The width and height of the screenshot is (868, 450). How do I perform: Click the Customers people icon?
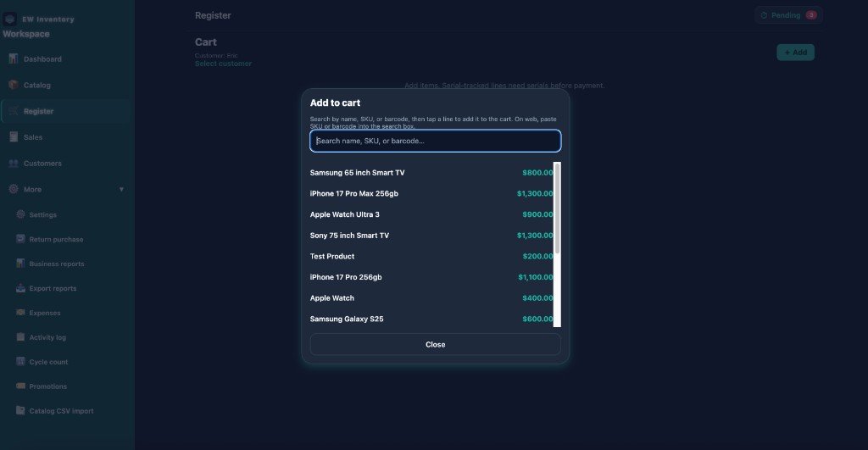14,164
